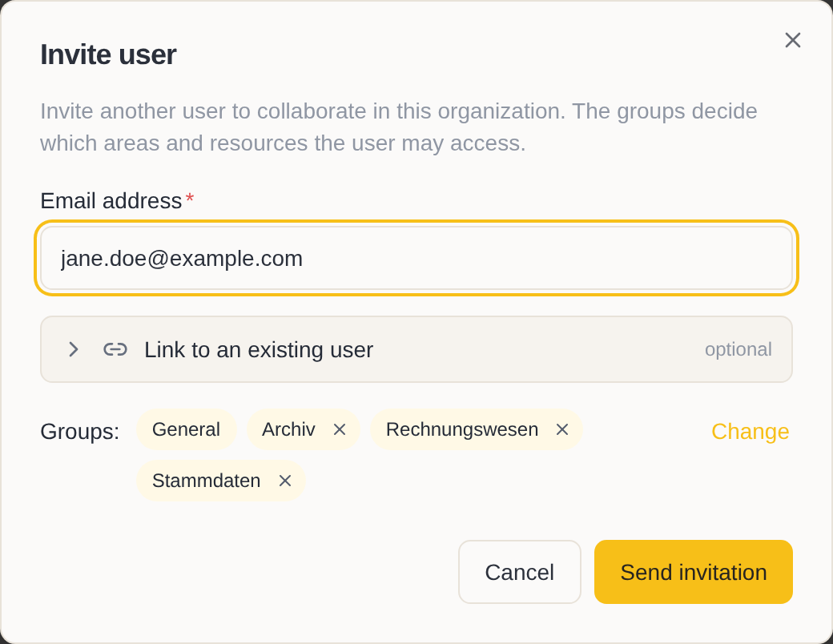Click the "Email address" field label
Image resolution: width=833 pixels, height=644 pixels.
coord(111,201)
